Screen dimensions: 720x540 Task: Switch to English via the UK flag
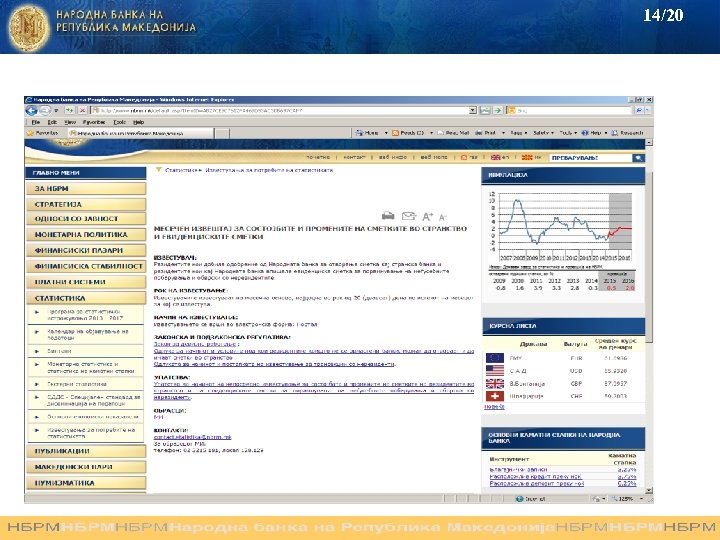pyautogui.click(x=495, y=158)
